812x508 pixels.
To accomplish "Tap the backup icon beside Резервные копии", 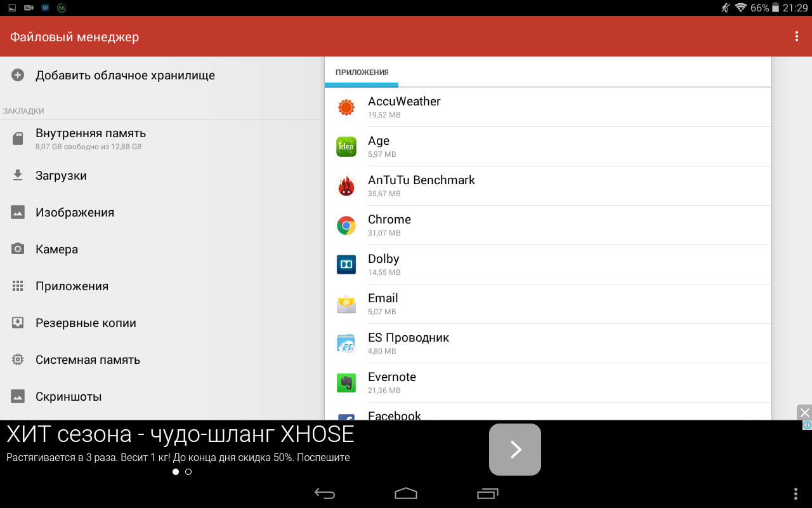I will point(18,323).
